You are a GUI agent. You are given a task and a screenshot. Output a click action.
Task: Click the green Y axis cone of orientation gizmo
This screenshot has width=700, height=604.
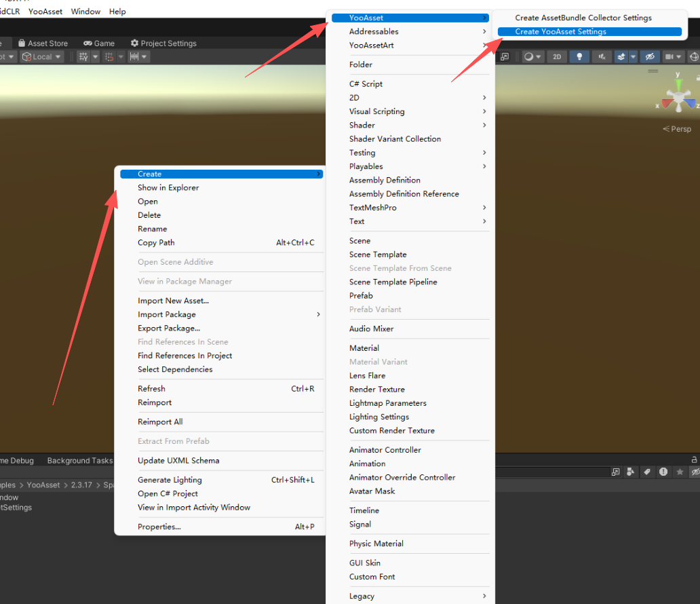[x=678, y=84]
